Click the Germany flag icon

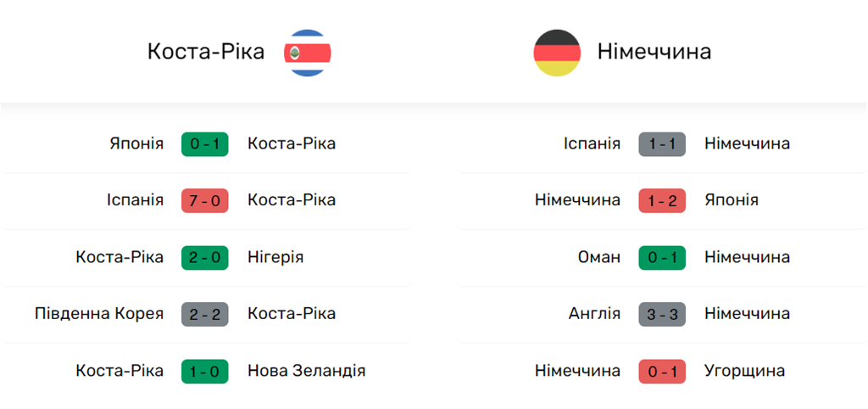(557, 53)
